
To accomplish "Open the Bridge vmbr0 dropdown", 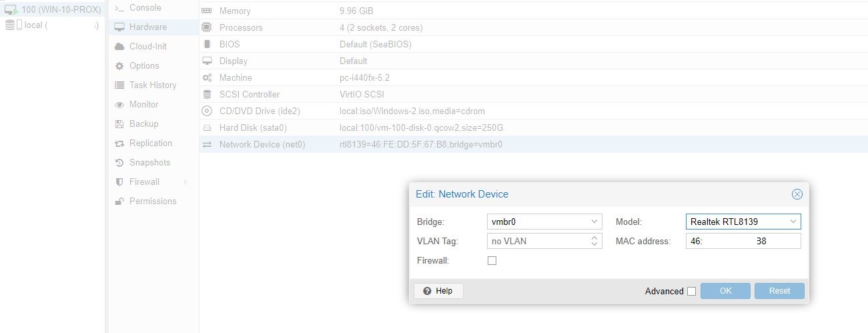I will 594,222.
